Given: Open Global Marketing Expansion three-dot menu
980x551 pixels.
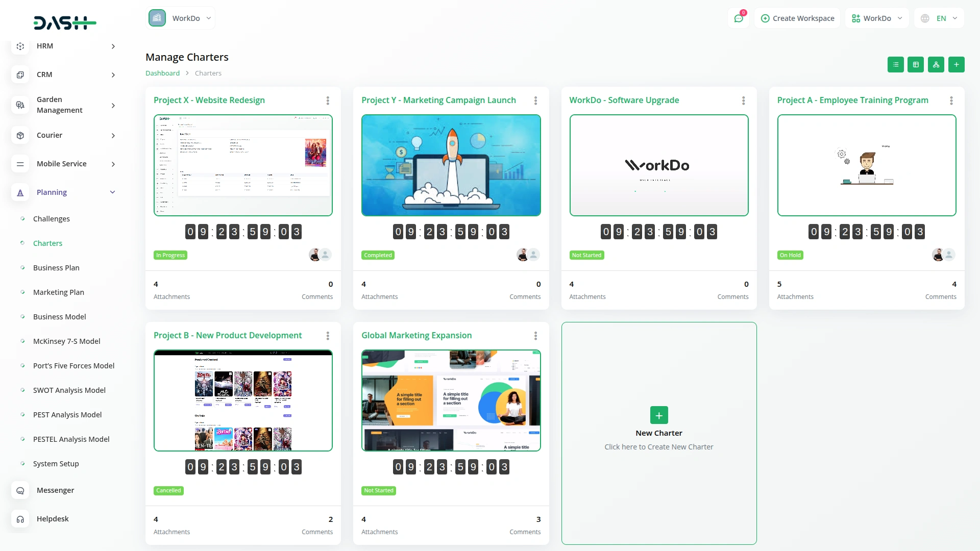Looking at the screenshot, I should pos(535,336).
